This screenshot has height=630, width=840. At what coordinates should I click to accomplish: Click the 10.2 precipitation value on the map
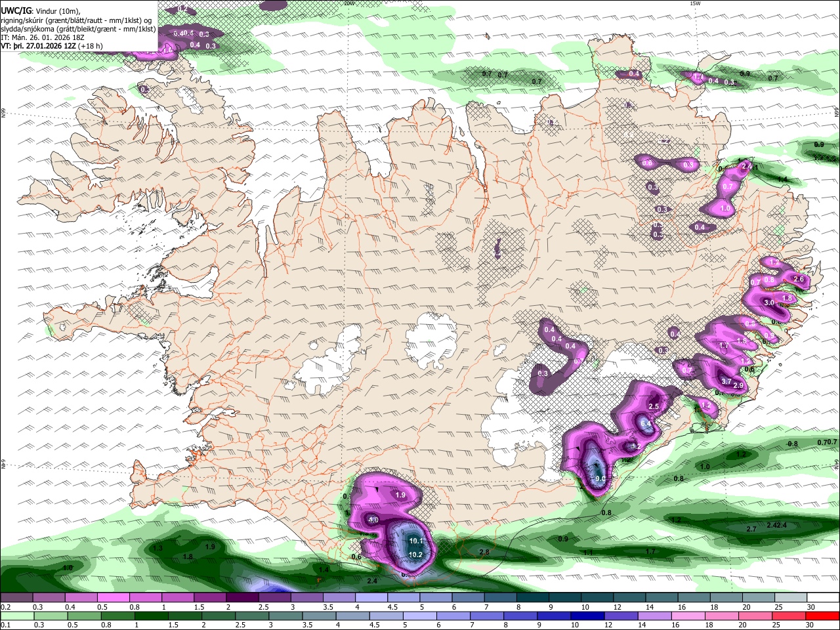415,555
